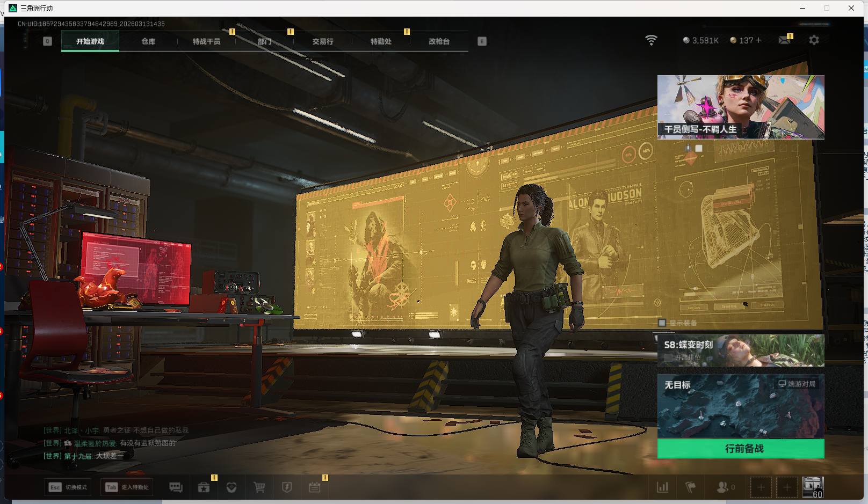Click the silver coin icon beside 3,581K
The height and width of the screenshot is (504, 868).
tap(686, 40)
